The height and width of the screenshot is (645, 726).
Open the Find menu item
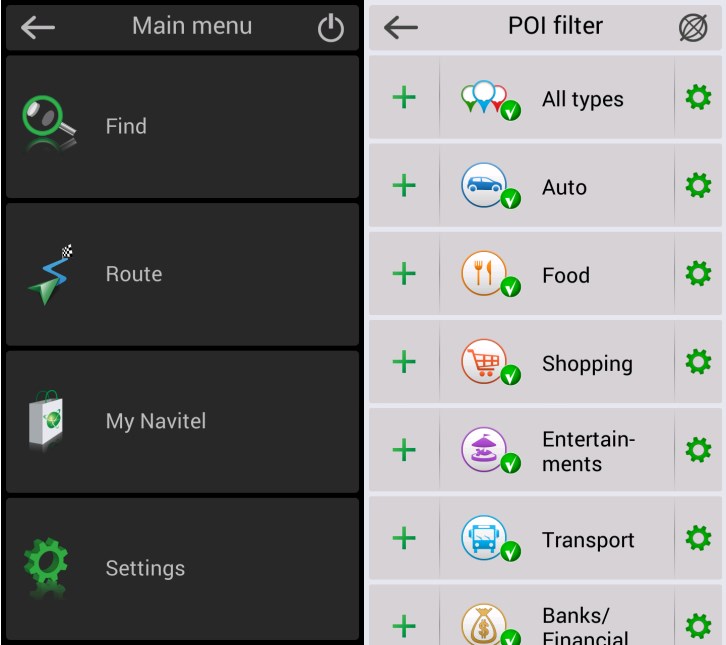coord(182,126)
